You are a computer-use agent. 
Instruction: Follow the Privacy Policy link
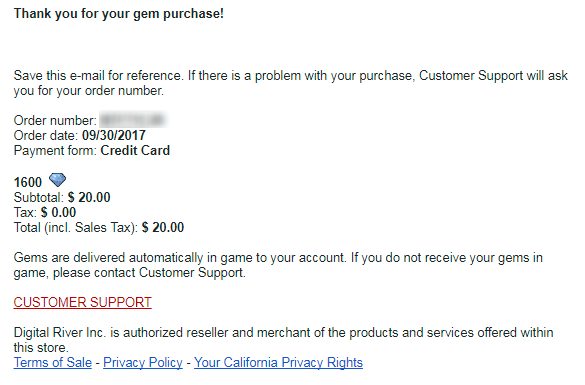pyautogui.click(x=143, y=362)
